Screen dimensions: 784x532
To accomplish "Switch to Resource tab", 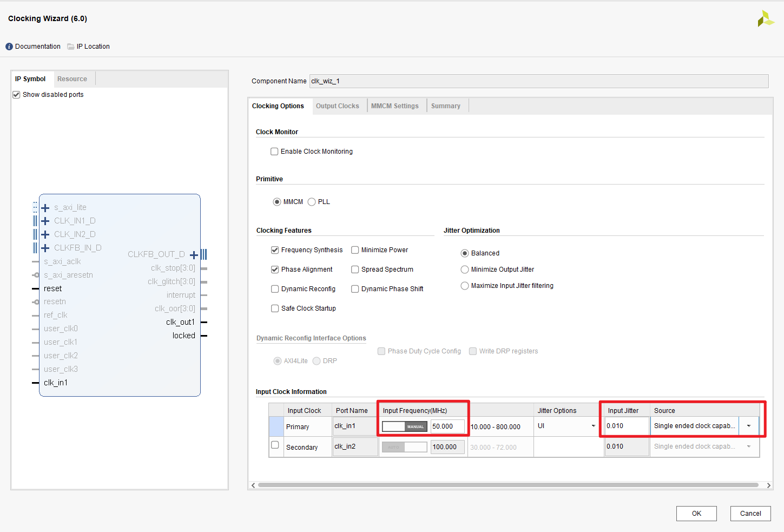I will pos(73,79).
